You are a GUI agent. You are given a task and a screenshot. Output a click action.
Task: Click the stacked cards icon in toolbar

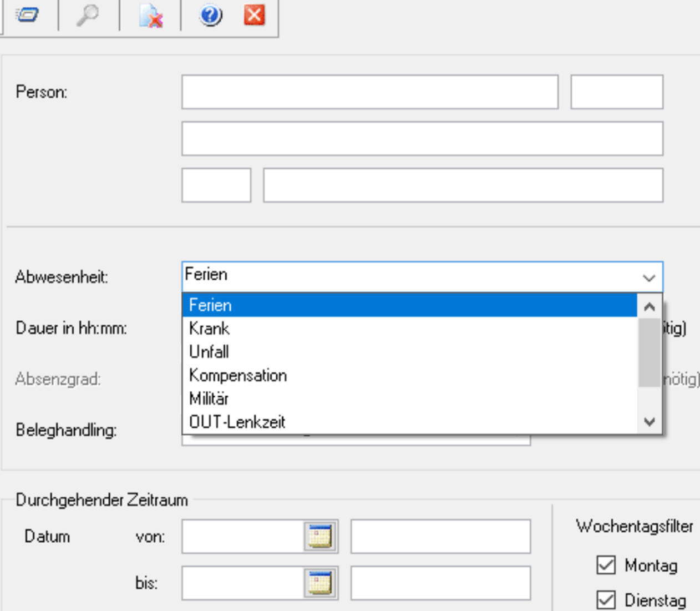[27, 15]
